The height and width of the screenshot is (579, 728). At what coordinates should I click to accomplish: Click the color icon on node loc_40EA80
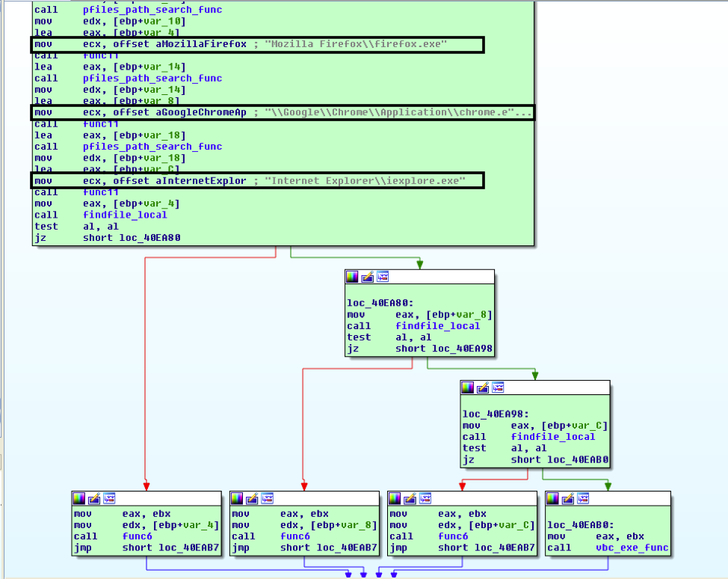coord(352,277)
